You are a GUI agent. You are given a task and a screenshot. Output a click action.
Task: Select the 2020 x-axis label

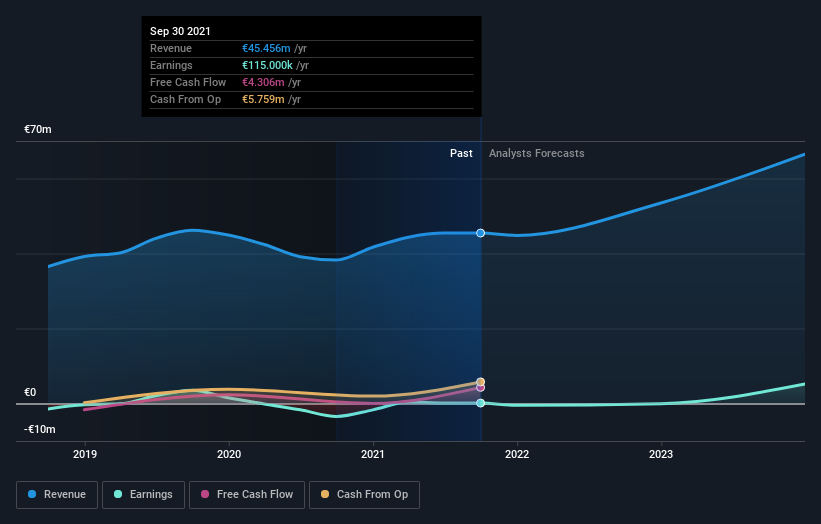[x=229, y=454]
